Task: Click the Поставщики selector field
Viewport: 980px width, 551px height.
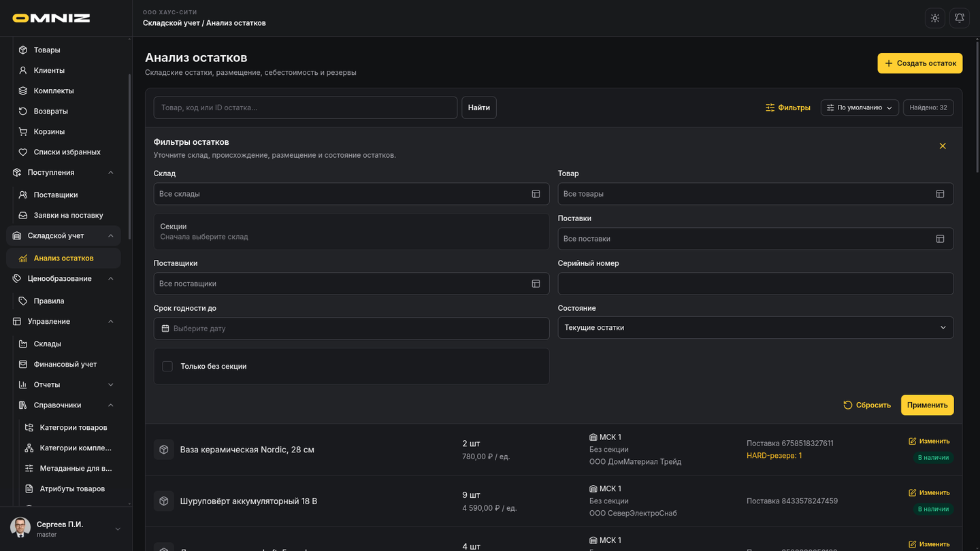Action: pos(351,284)
